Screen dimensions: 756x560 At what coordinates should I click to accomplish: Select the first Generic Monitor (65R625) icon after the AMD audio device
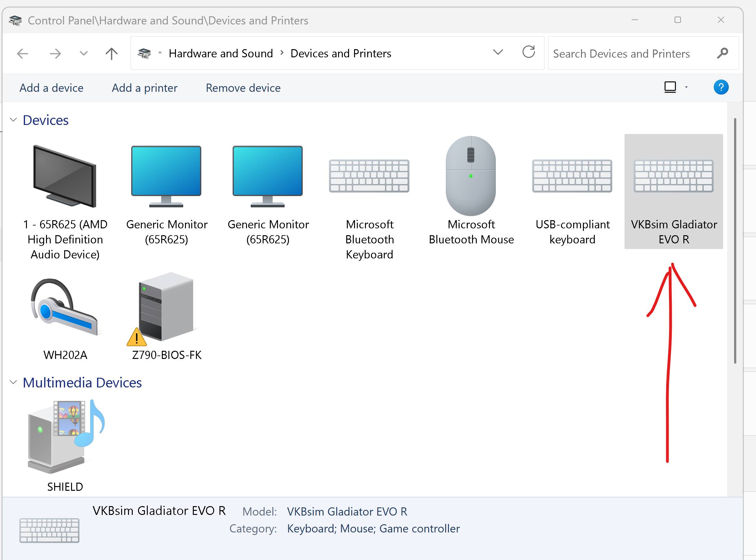[166, 176]
